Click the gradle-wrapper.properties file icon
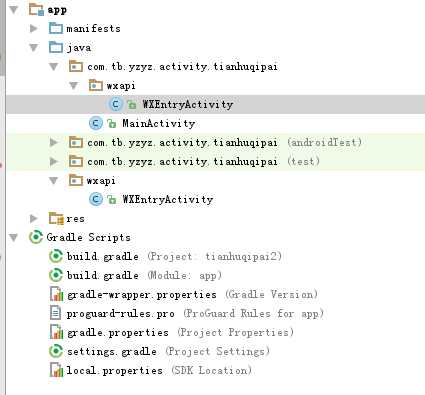This screenshot has width=425, height=395. coord(56,294)
